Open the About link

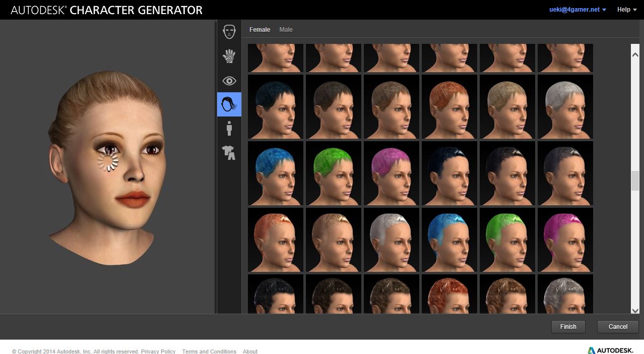250,351
